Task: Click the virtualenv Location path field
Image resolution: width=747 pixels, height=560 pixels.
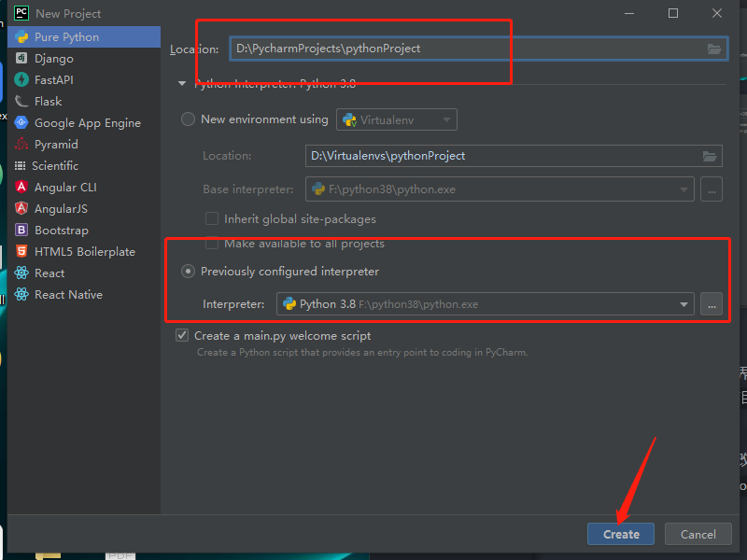Action: click(x=514, y=156)
